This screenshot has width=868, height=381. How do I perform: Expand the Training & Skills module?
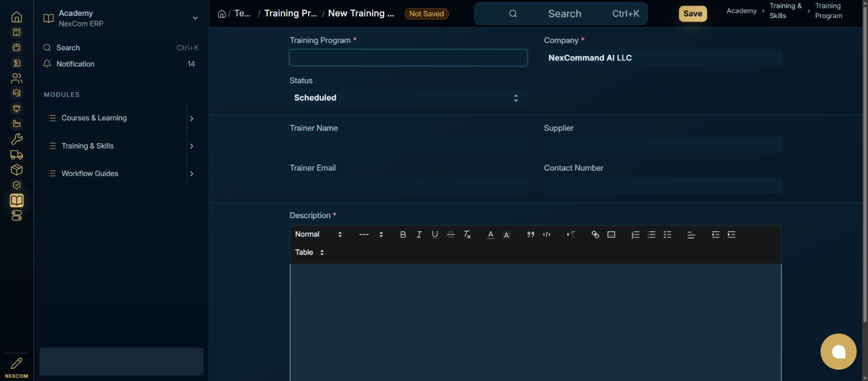click(192, 146)
